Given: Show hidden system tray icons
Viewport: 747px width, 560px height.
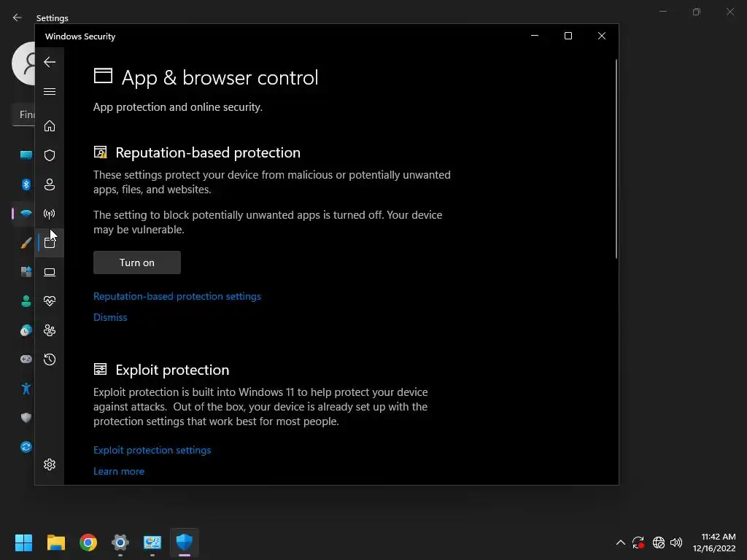Looking at the screenshot, I should tap(620, 542).
